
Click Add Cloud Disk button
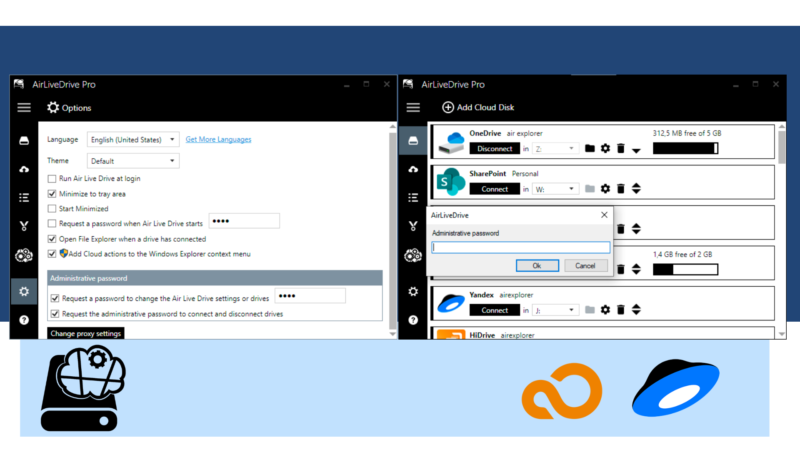(x=478, y=107)
